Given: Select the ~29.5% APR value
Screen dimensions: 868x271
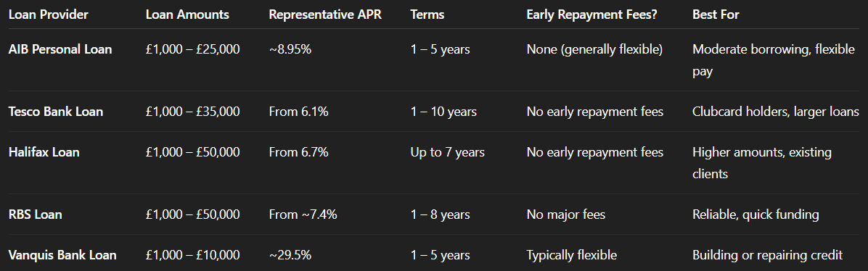Looking at the screenshot, I should pos(290,255).
